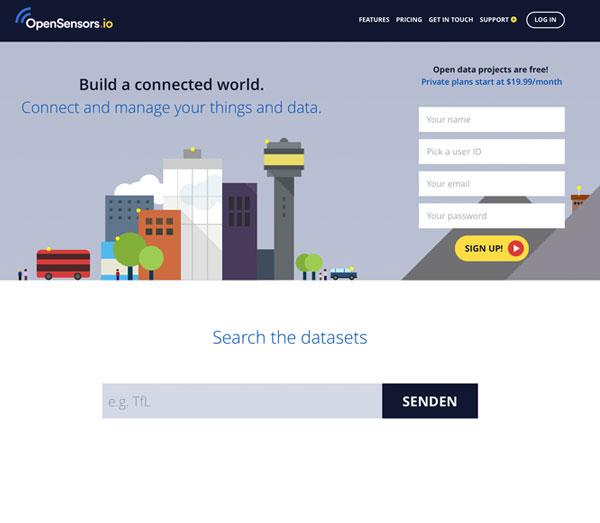Open the Features menu item
Image resolution: width=600 pixels, height=523 pixels.
374,20
